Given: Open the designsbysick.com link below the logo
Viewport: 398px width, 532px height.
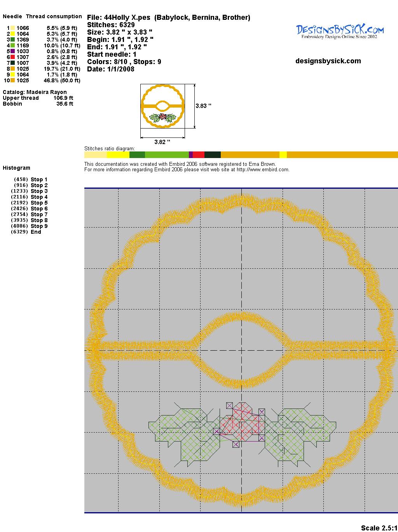Looking at the screenshot, I should pyautogui.click(x=328, y=61).
